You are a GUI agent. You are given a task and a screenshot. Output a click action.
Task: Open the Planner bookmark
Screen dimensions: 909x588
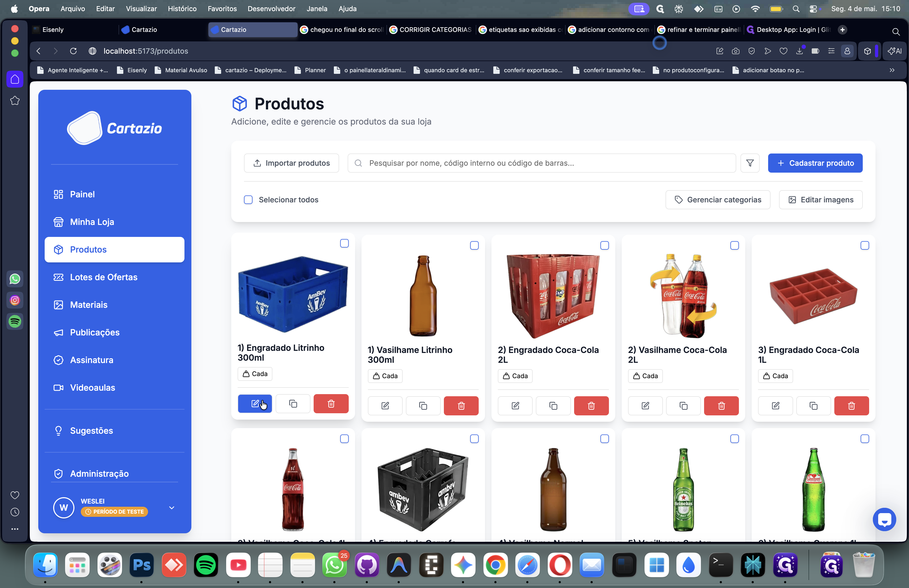pyautogui.click(x=310, y=70)
